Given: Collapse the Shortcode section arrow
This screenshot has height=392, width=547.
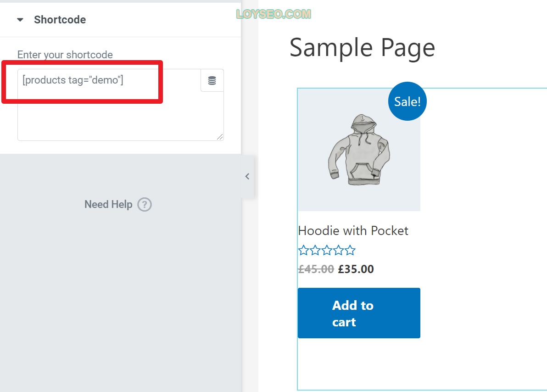Looking at the screenshot, I should [x=20, y=20].
